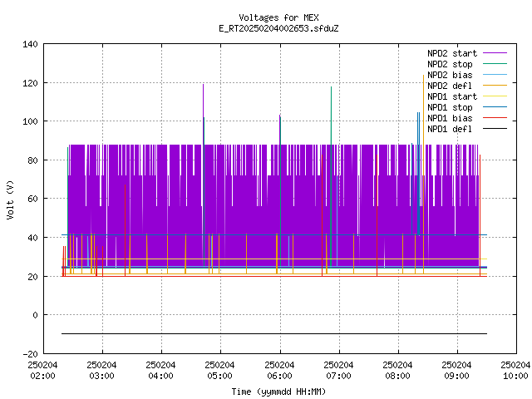Click the purple spike peak near 05:00
Viewport: 532px width, 399px height.
203,86
